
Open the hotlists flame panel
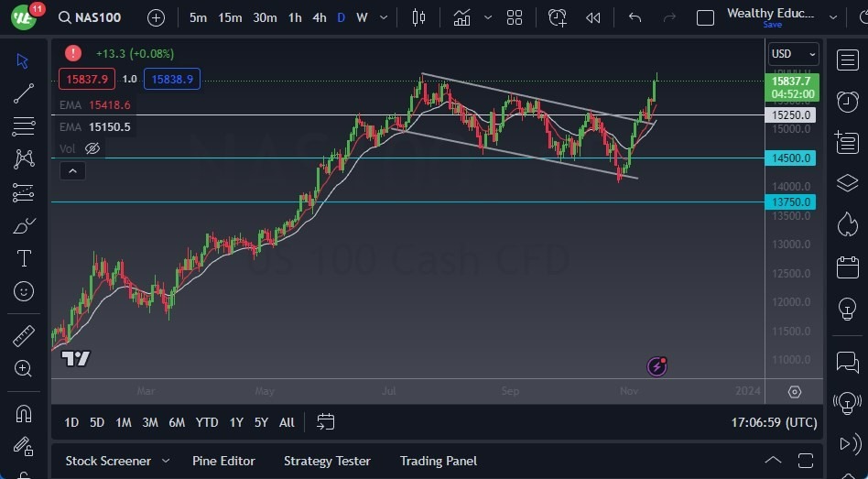(848, 224)
